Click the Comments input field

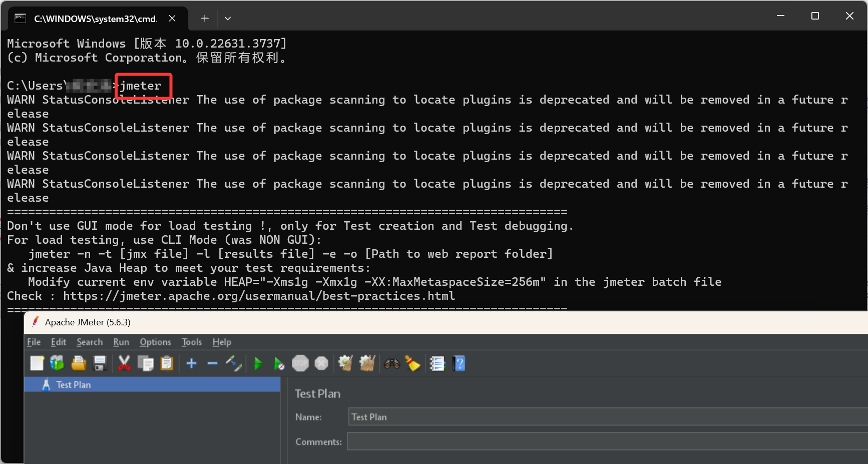607,441
